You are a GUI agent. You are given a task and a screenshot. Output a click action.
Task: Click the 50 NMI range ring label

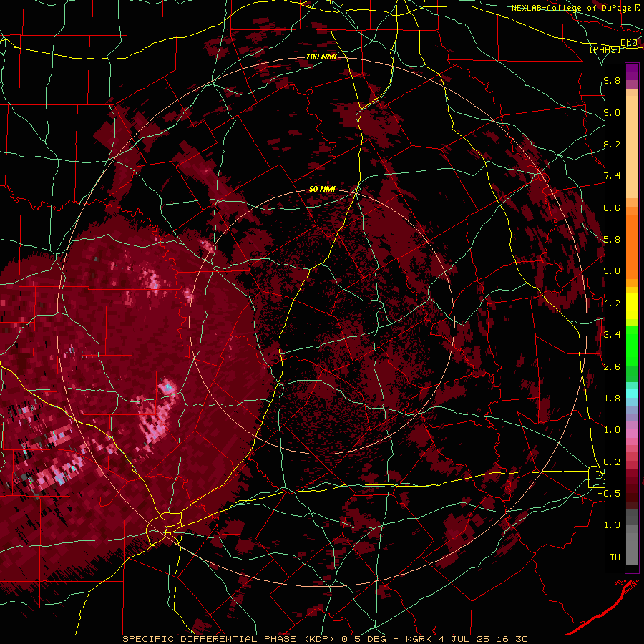[322, 189]
